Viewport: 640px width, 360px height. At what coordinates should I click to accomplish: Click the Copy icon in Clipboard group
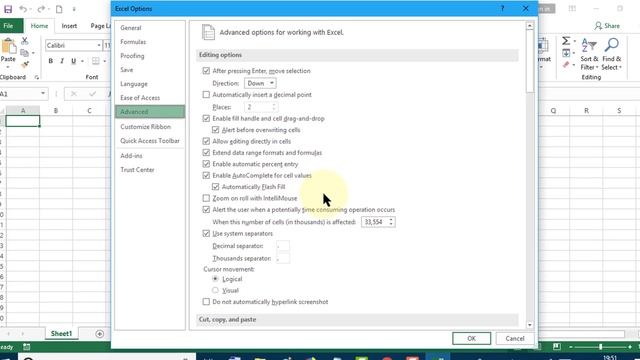(x=24, y=53)
